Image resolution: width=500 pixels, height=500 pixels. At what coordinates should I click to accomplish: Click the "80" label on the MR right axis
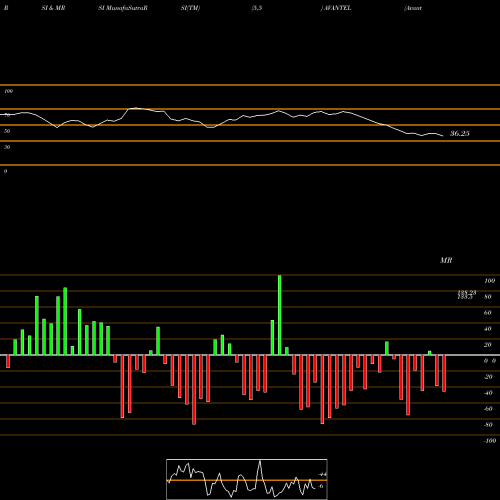pos(488,297)
